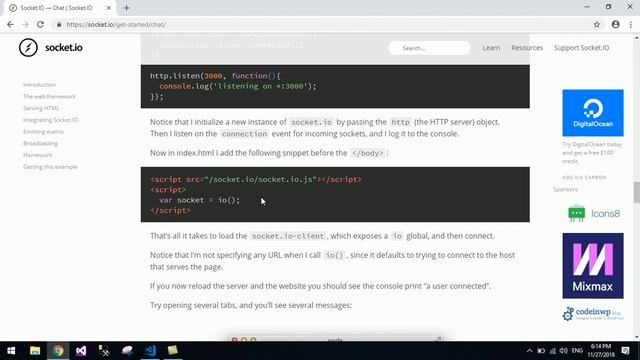Click the DigitalOcean ad banner
Image resolution: width=640 pixels, height=360 pixels.
593,113
